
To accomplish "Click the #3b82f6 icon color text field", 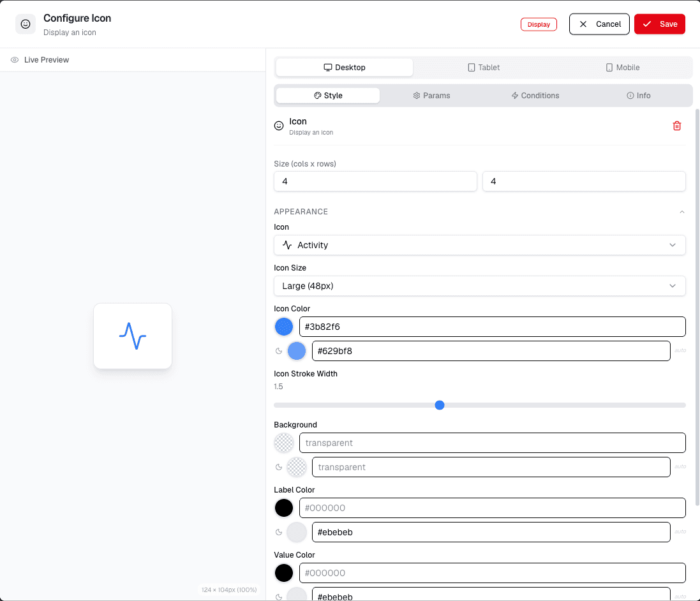I will tap(493, 327).
